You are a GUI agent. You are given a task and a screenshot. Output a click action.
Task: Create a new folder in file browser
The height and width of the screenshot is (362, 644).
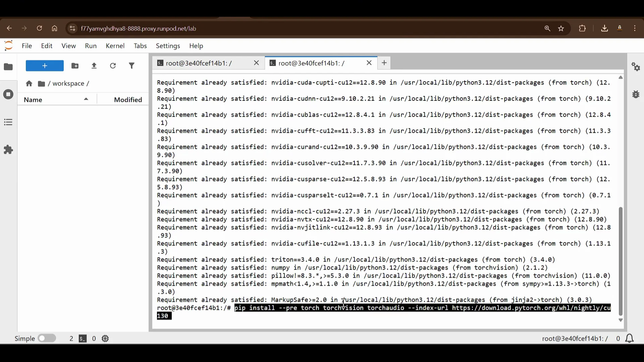pos(75,66)
